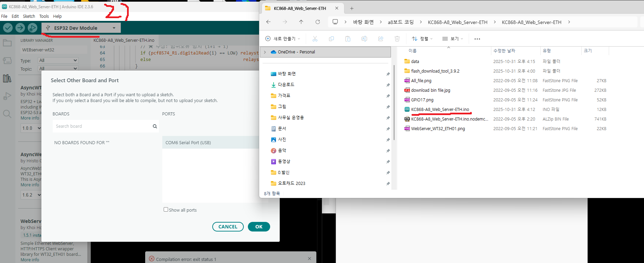
Task: Click the Verify sketch checkmark icon
Action: click(x=8, y=28)
